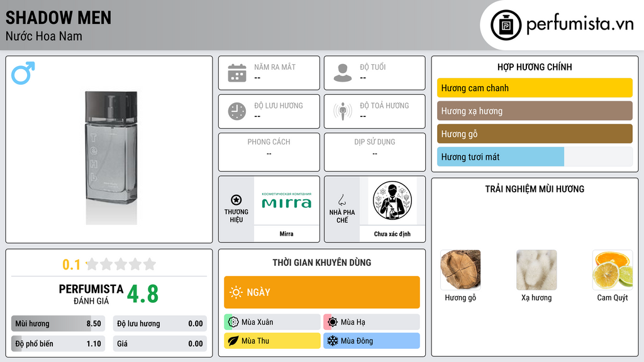Select the Hương cam chanh accord bar
The image size is (644, 362).
click(x=535, y=88)
